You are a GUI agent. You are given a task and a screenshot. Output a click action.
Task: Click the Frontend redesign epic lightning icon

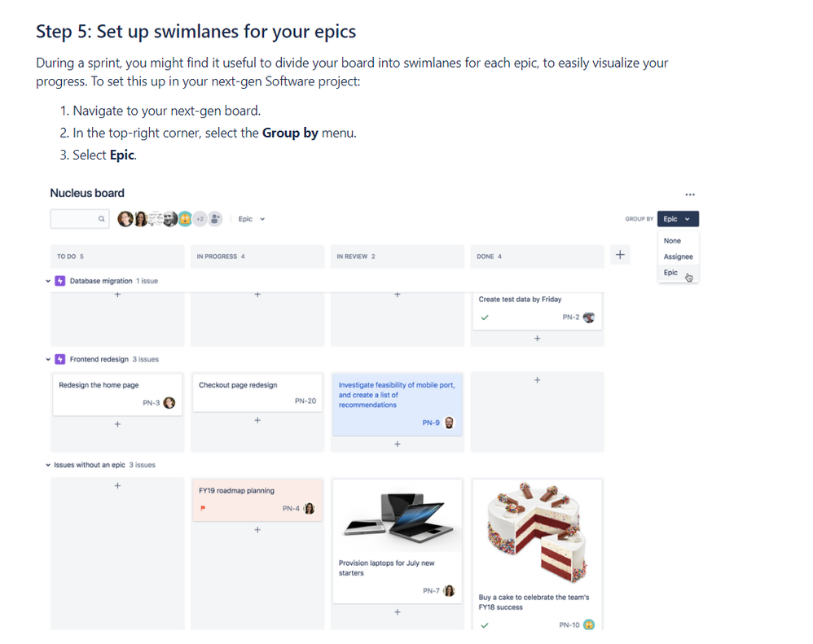click(60, 359)
